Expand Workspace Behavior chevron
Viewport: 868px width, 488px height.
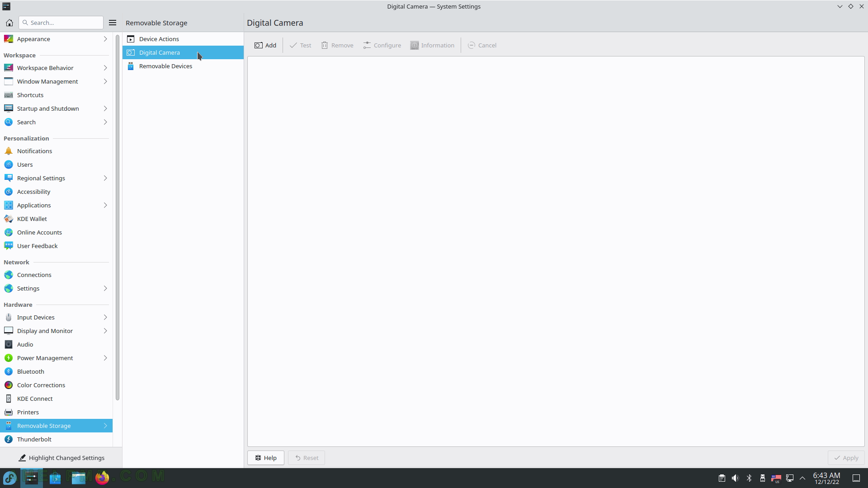click(x=105, y=68)
